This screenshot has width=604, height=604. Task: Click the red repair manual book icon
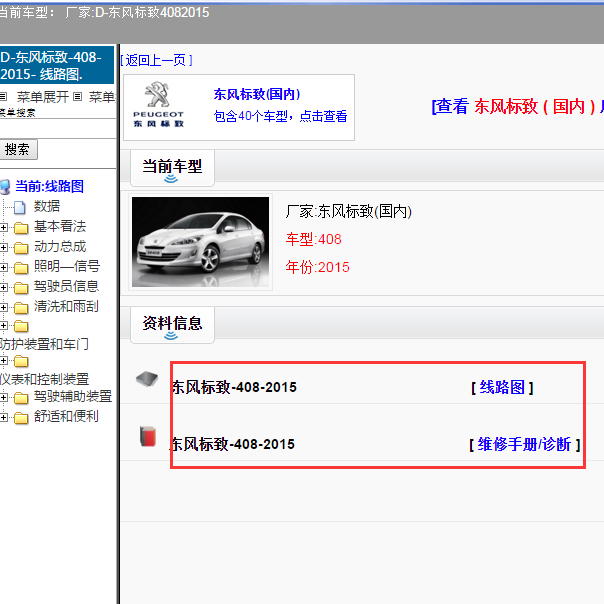(x=148, y=436)
